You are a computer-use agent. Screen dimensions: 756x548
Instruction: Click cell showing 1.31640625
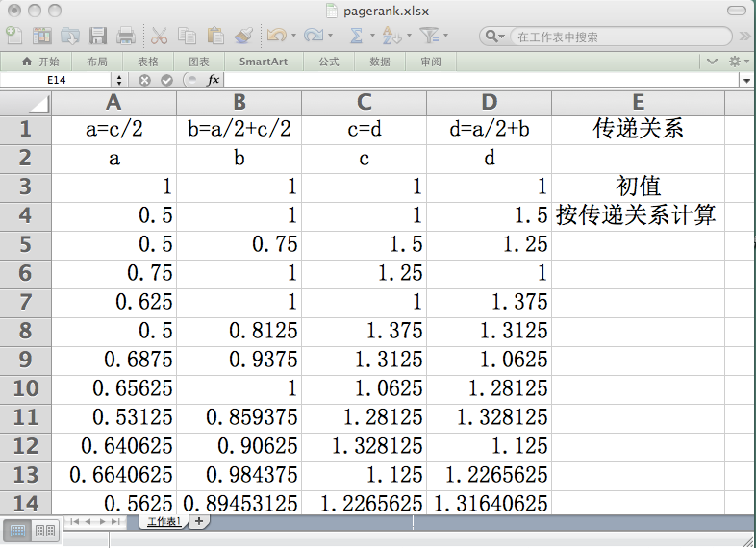(489, 502)
